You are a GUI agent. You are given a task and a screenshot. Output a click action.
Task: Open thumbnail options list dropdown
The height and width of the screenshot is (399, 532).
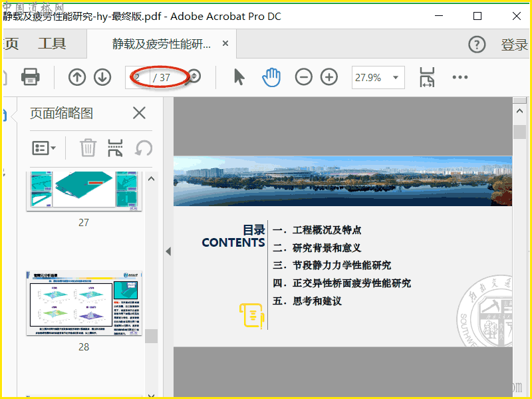click(44, 148)
